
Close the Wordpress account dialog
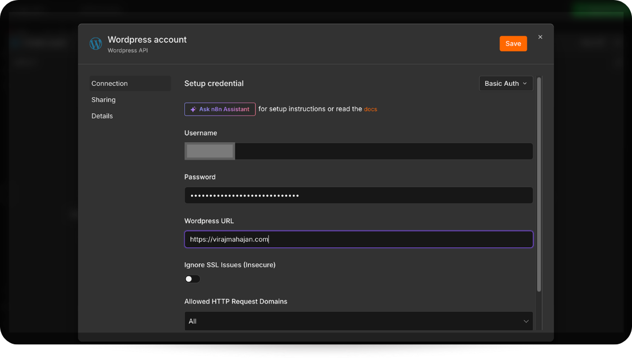click(540, 37)
